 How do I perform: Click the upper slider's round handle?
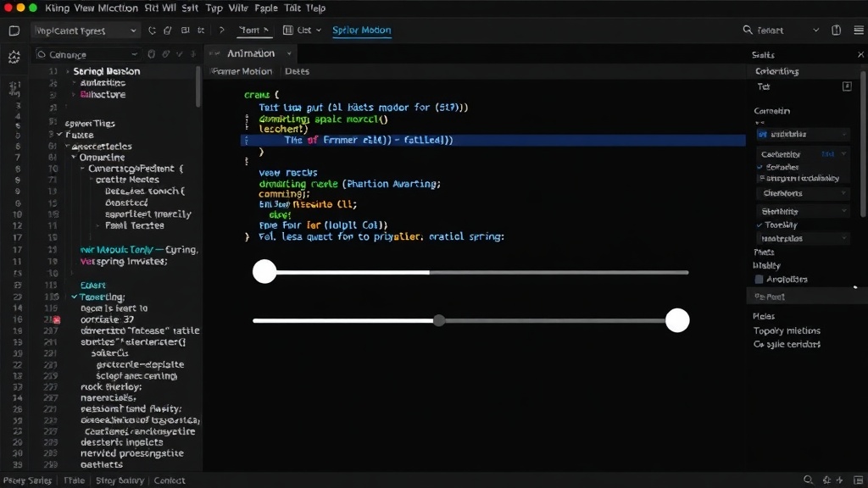pos(264,272)
